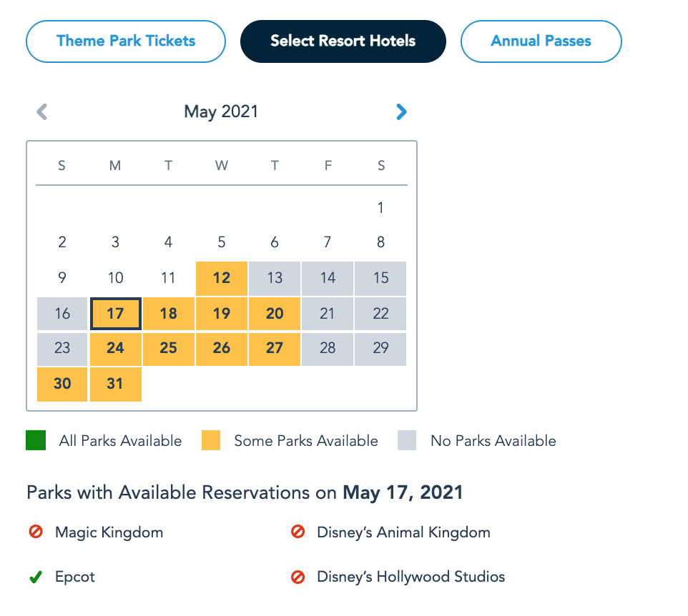Viewport: 688px width, 616px height.
Task: Go to previous month with left arrow
Action: (42, 111)
